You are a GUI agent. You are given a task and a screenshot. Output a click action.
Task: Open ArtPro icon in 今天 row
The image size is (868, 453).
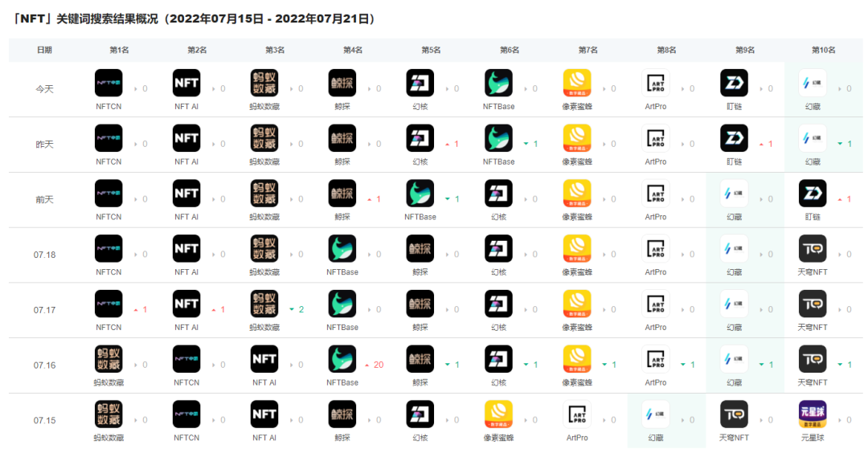(656, 83)
